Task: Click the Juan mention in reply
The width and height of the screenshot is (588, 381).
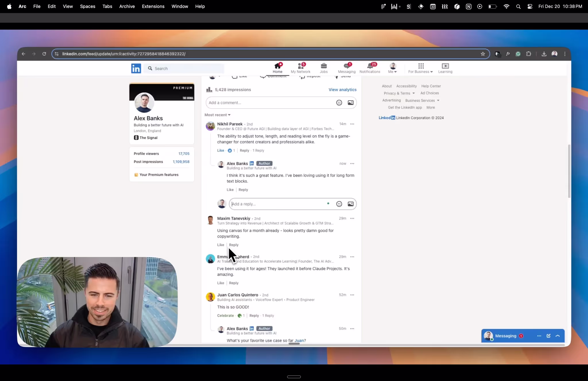Action: point(299,340)
